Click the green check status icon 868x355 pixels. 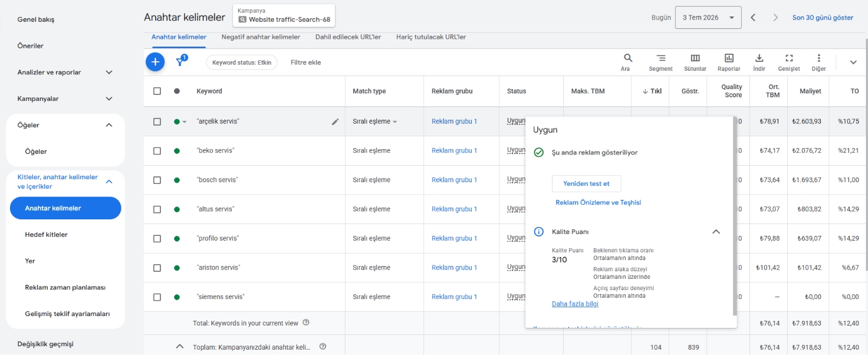click(538, 152)
